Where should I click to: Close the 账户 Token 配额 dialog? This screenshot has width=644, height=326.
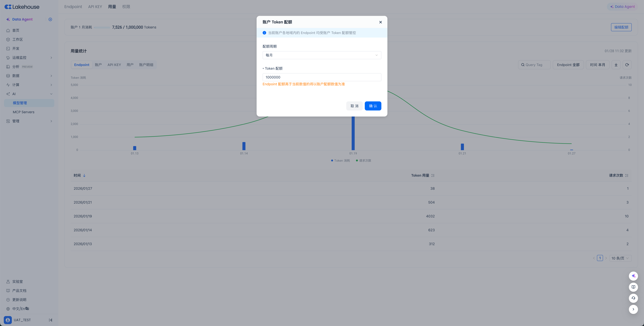[380, 22]
